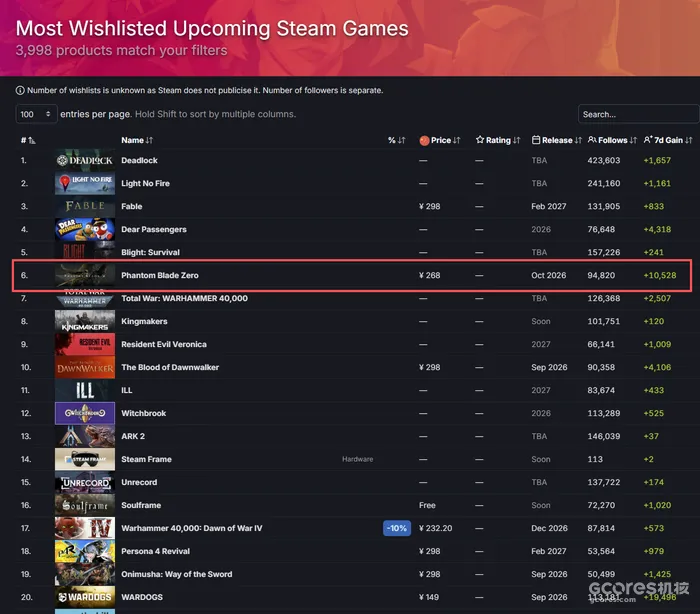The width and height of the screenshot is (700, 614).
Task: Sort by the Release column header
Action: point(557,140)
